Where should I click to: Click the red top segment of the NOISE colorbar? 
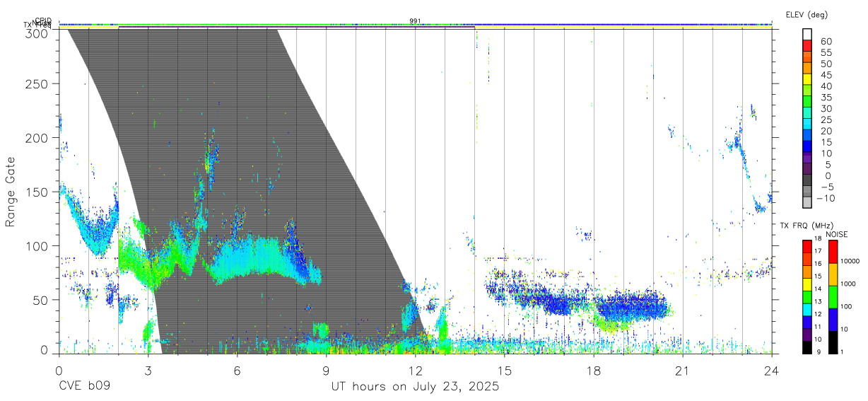[833, 252]
